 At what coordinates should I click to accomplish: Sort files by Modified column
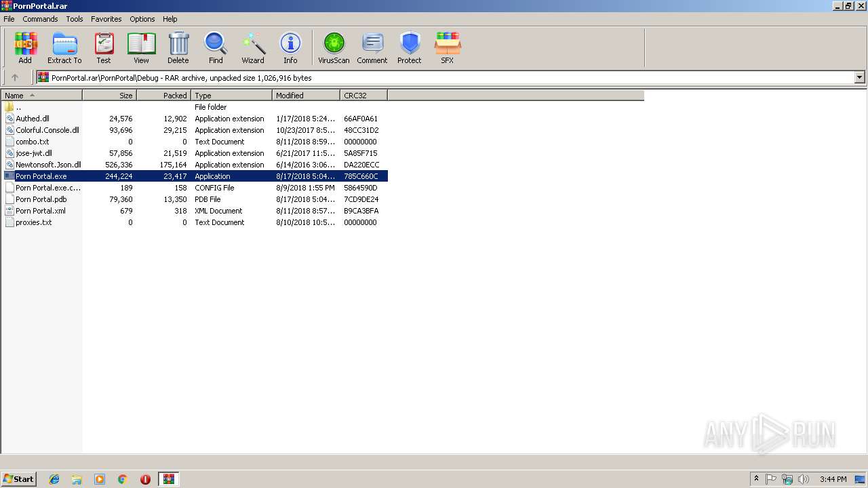[307, 96]
